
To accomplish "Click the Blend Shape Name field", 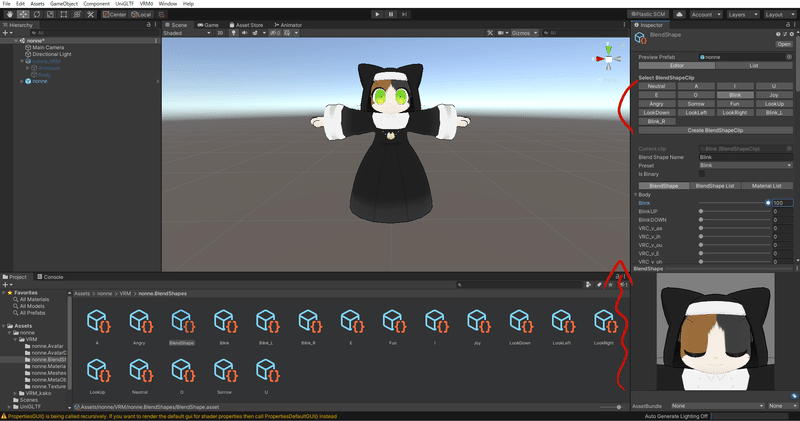I will click(745, 157).
